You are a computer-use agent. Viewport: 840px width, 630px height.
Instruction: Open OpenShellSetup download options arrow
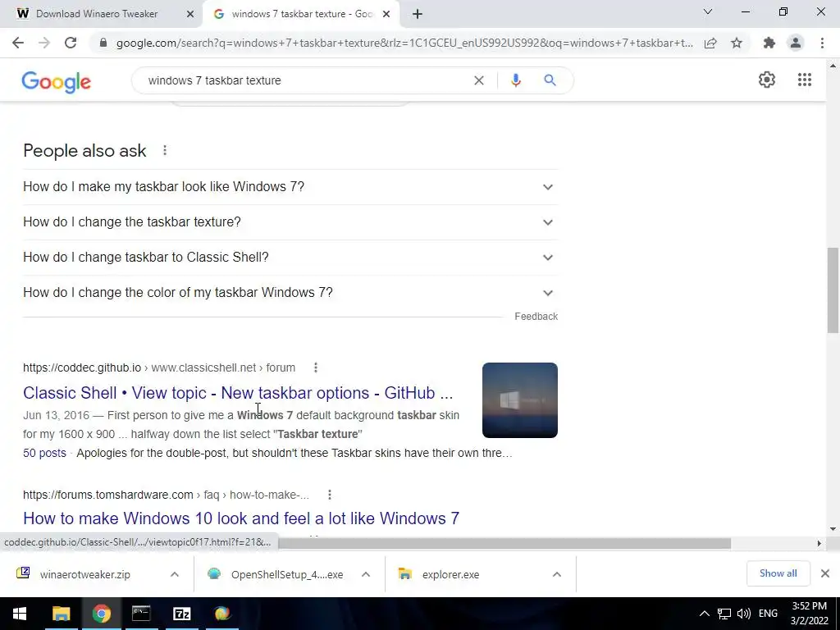(366, 574)
